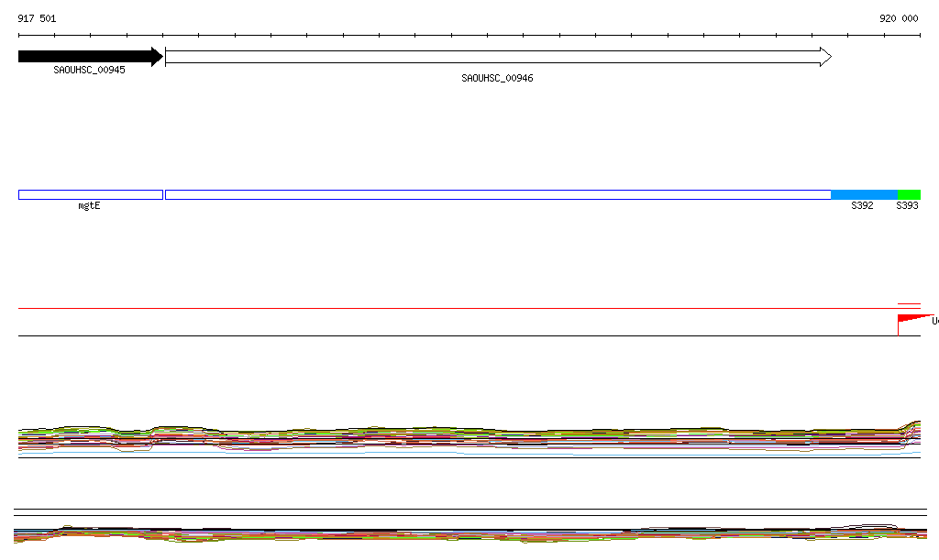Click the mgtE gene name label
The width and height of the screenshot is (939, 560).
(89, 206)
